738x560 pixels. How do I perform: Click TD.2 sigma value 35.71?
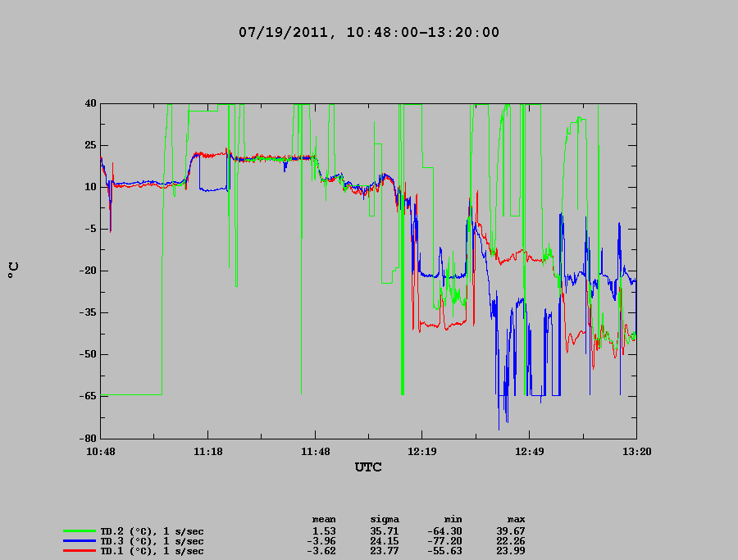click(385, 531)
